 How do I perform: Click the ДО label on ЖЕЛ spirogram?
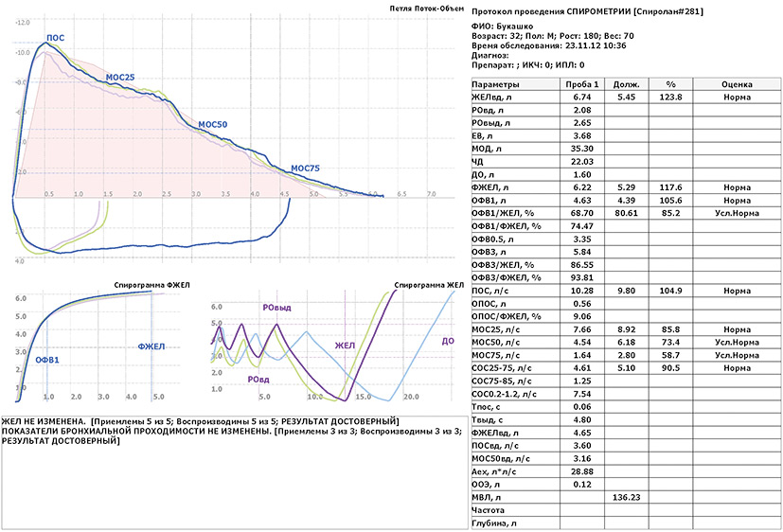pyautogui.click(x=448, y=342)
